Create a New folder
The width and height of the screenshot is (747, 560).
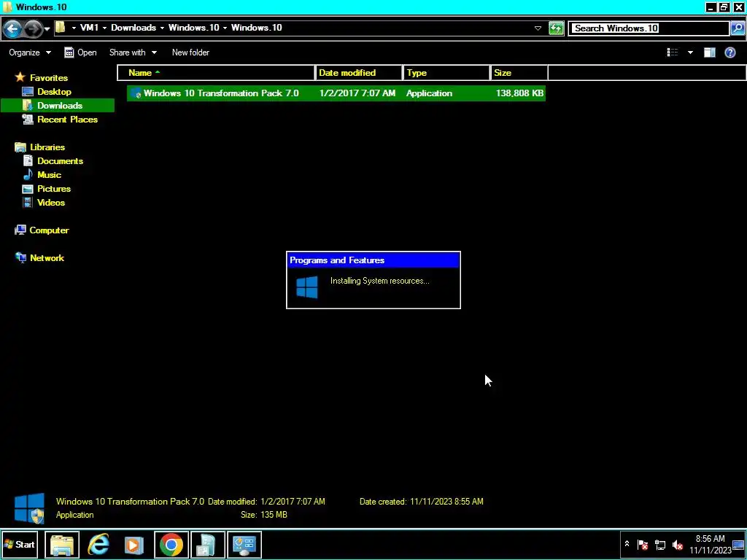pos(190,52)
